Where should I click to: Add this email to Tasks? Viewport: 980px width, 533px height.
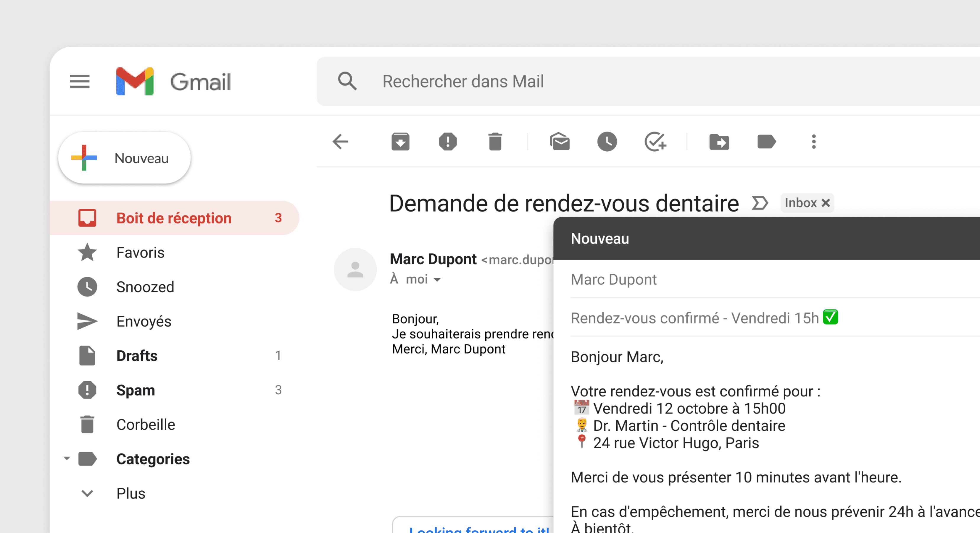[655, 142]
